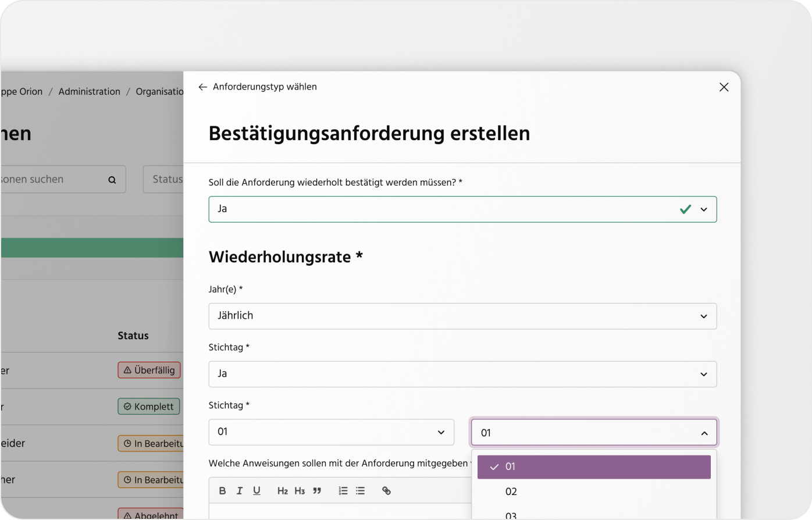Create a numbered list in the editor

[343, 490]
